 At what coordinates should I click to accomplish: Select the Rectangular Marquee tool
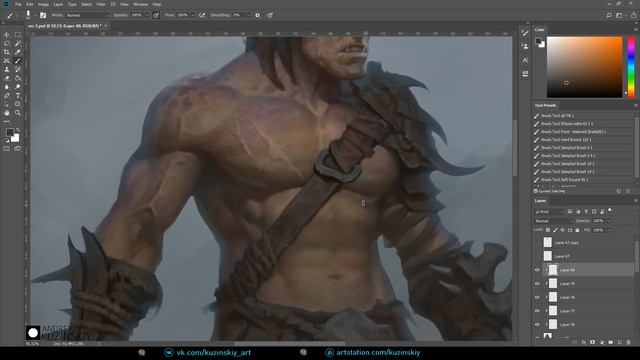(18, 35)
